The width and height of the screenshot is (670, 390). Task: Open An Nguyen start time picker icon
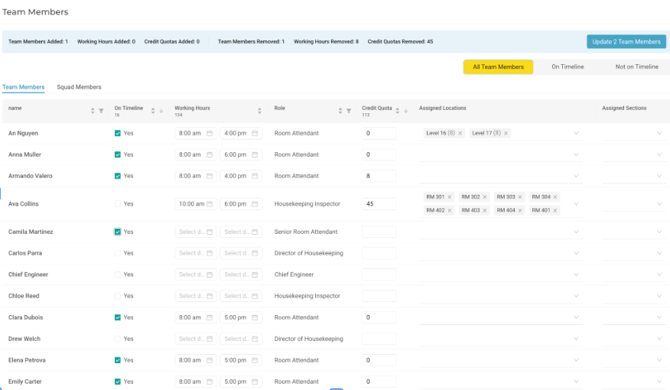click(209, 133)
